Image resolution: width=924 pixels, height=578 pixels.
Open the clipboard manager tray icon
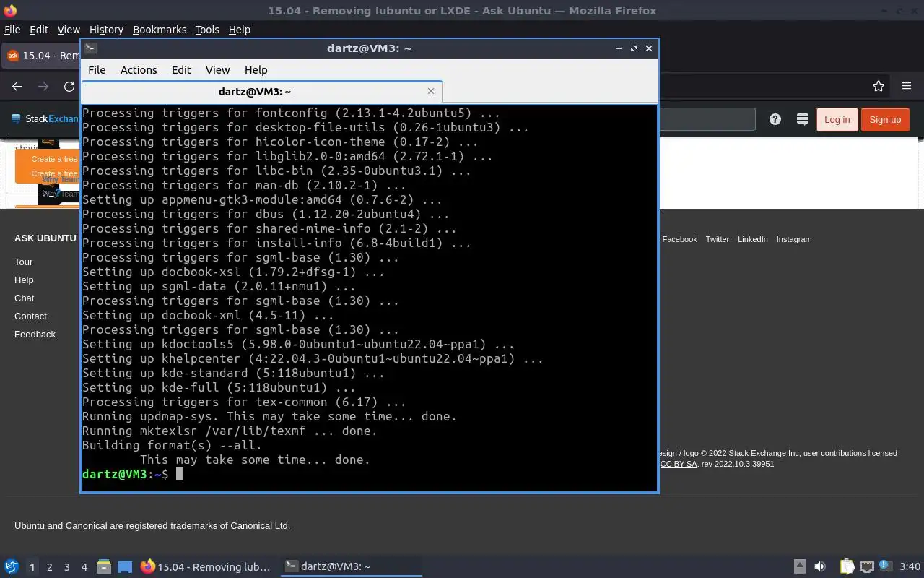point(847,566)
